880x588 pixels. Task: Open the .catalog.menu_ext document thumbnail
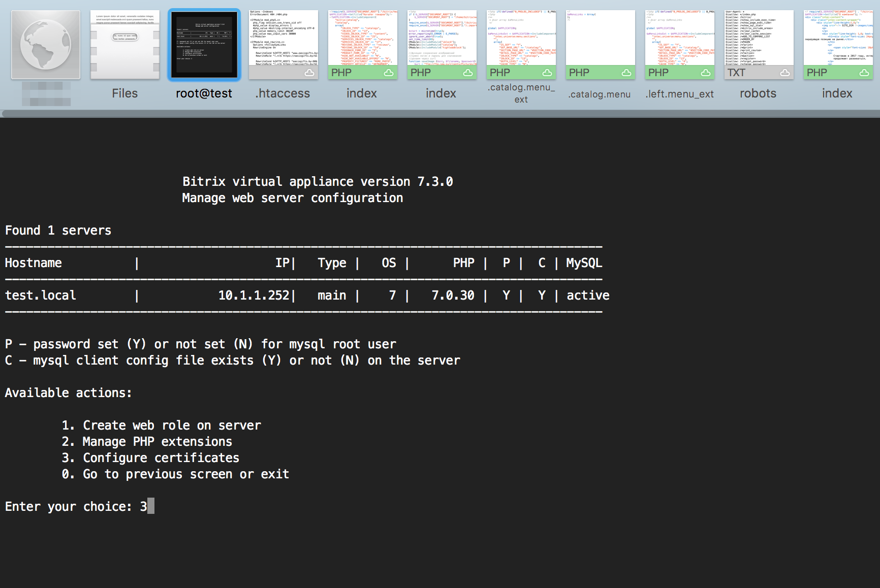(x=521, y=38)
